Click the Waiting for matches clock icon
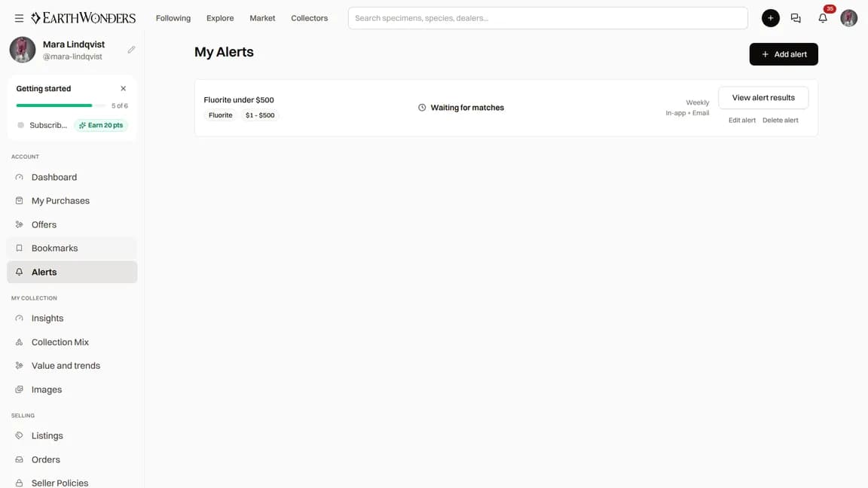 (x=422, y=108)
